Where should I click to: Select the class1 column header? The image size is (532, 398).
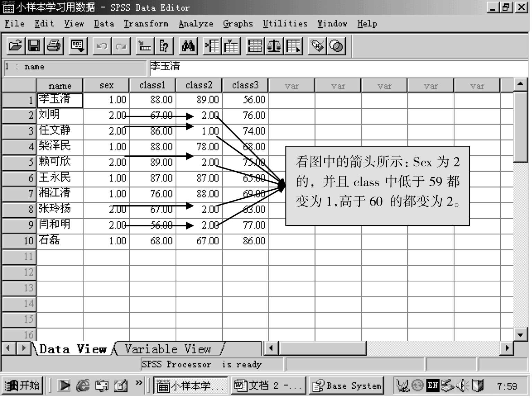(x=152, y=85)
